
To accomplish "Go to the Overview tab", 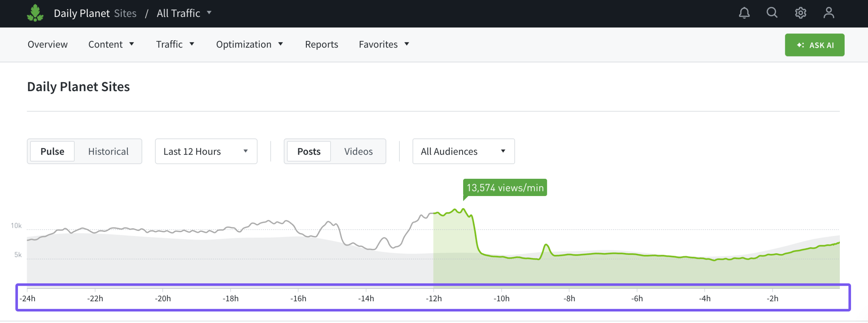I will [x=47, y=44].
